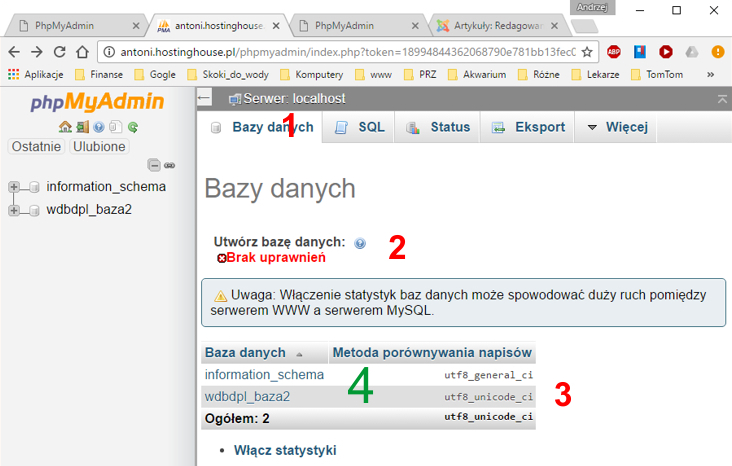This screenshot has width=732, height=466.
Task: Reload navigation panel with green refresh icon
Action: (x=133, y=127)
